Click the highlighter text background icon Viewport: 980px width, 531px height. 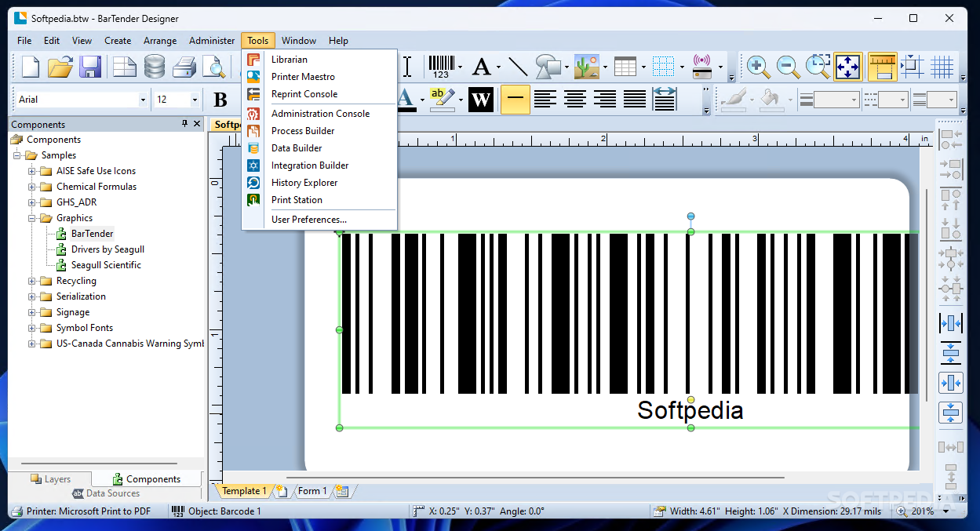pos(442,100)
